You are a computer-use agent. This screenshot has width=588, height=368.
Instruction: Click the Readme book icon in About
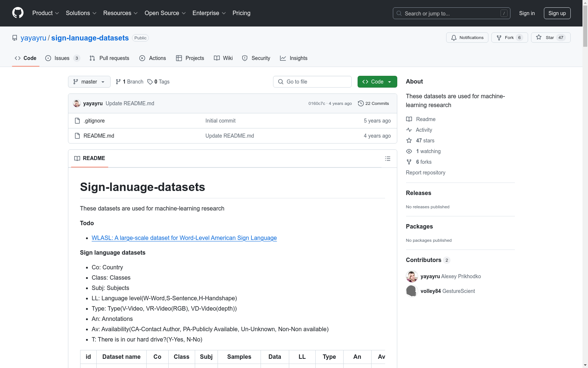click(x=409, y=119)
